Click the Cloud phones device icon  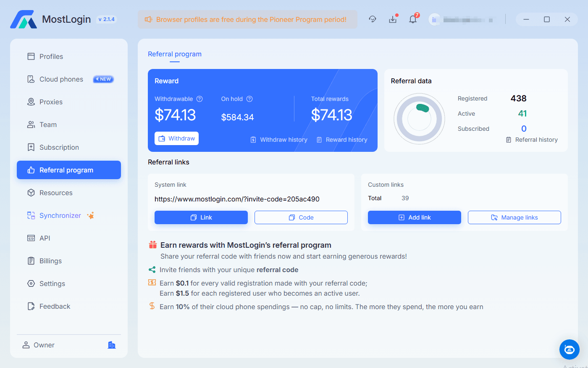[x=31, y=79]
